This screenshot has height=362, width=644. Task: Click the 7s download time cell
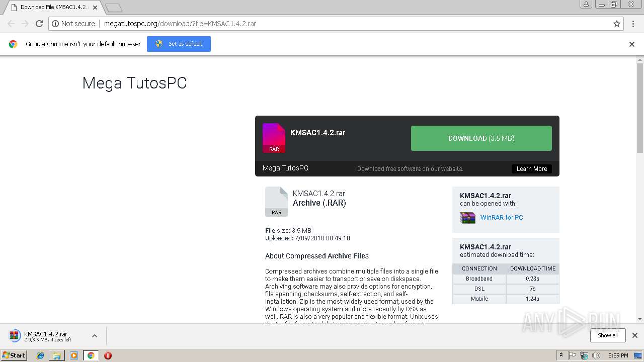533,289
